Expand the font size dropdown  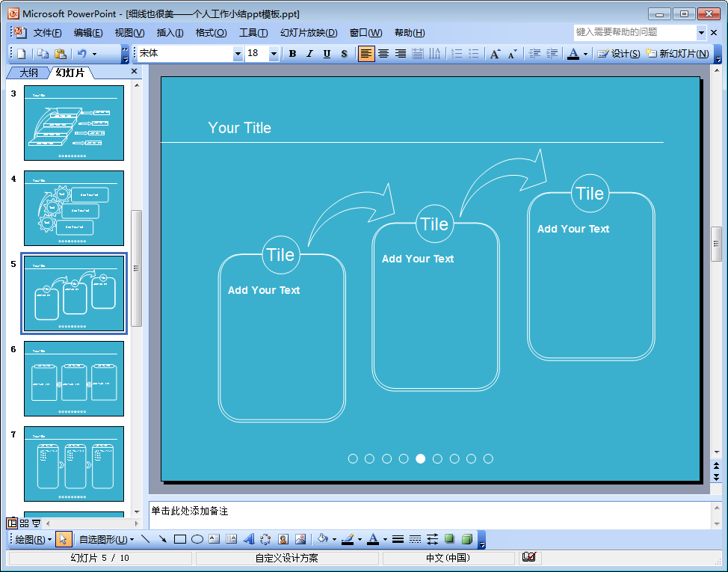[274, 54]
